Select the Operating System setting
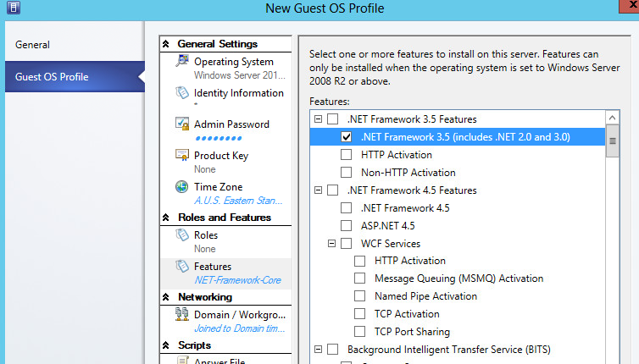The width and height of the screenshot is (639, 364). 226,68
